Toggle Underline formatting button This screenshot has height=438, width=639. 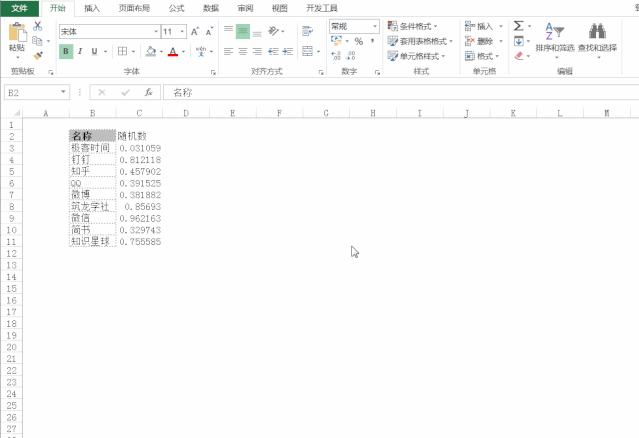[x=95, y=51]
